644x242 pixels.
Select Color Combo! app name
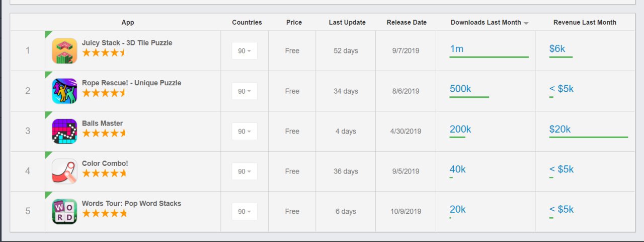point(105,163)
